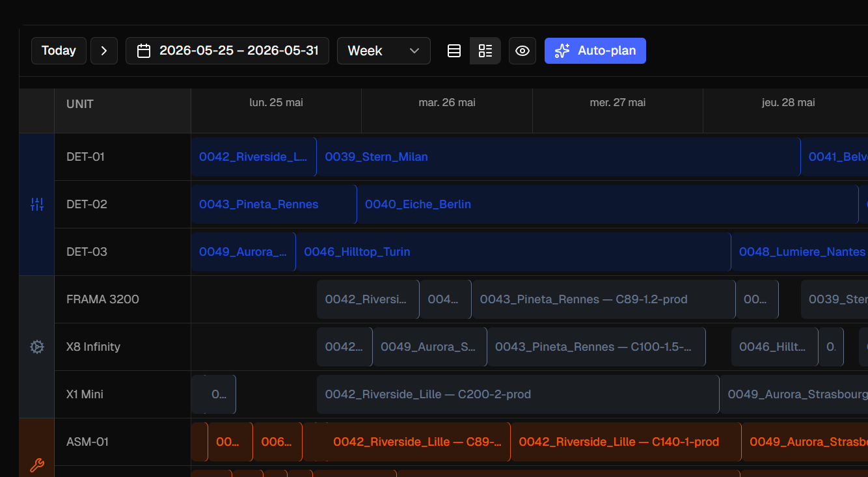Image resolution: width=868 pixels, height=477 pixels.
Task: Open 0046_Hilltop_Turin task on DET-03
Action: [513, 252]
